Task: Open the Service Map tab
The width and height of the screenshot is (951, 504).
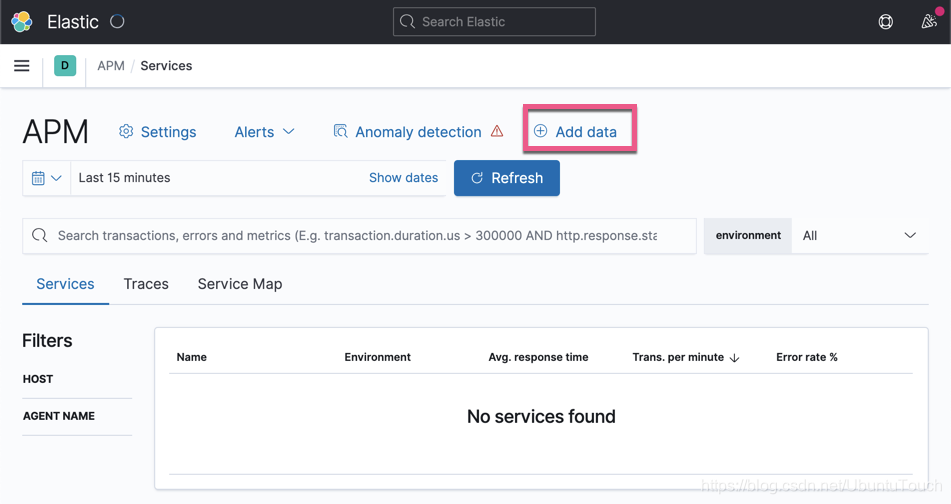Action: [x=240, y=284]
